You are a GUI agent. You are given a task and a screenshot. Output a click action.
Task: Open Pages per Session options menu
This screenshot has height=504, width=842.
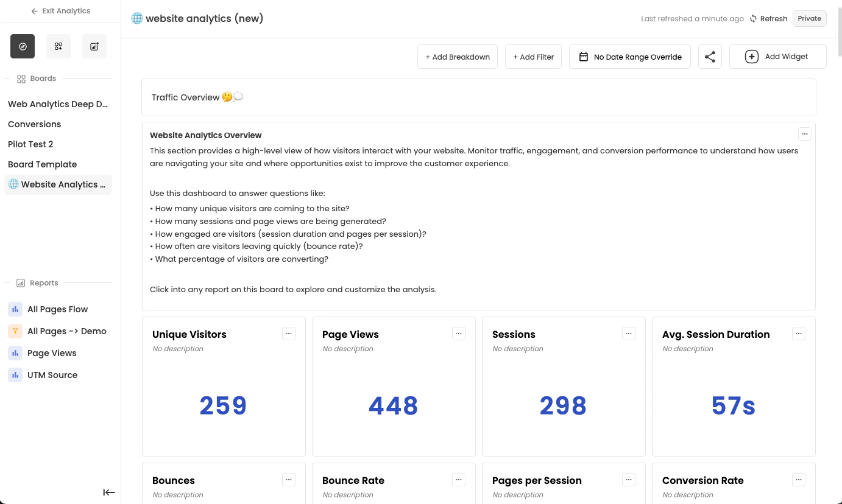pos(629,479)
